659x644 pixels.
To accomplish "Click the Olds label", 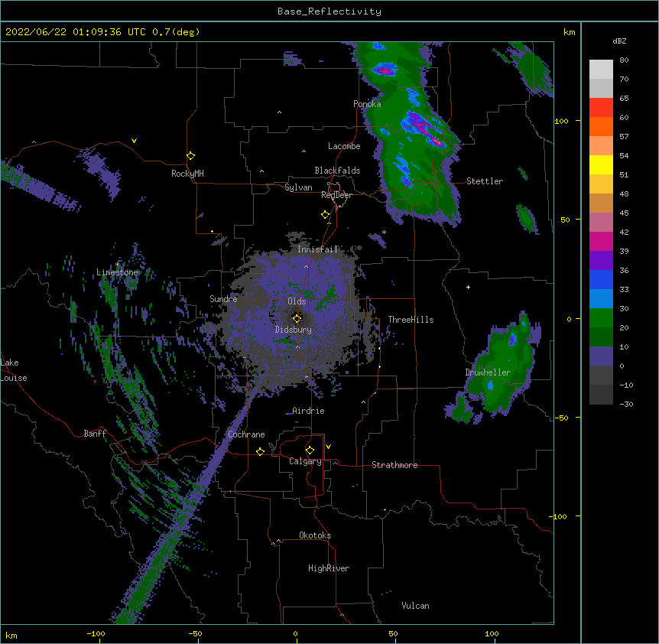I will point(297,301).
